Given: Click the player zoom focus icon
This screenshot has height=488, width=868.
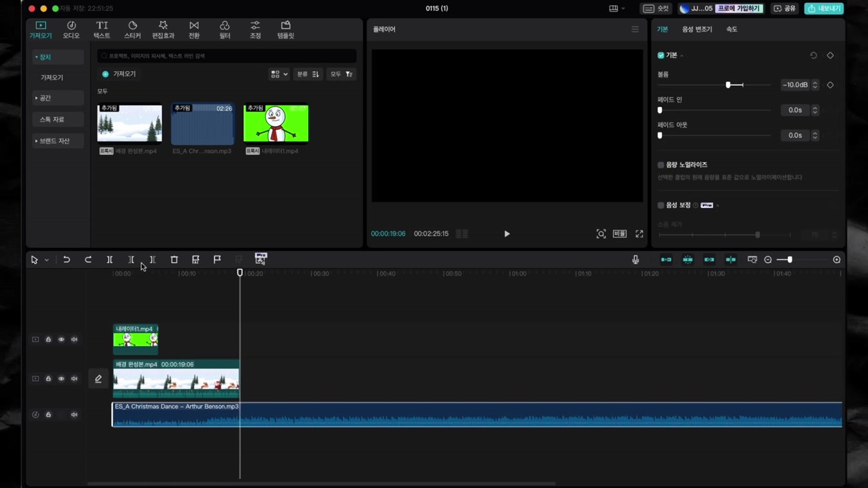Looking at the screenshot, I should 601,234.
